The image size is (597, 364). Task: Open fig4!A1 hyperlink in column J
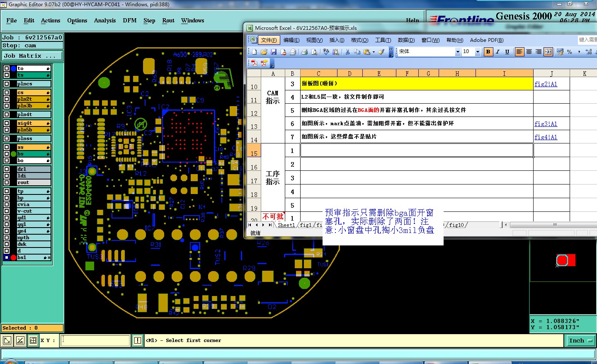pos(546,137)
